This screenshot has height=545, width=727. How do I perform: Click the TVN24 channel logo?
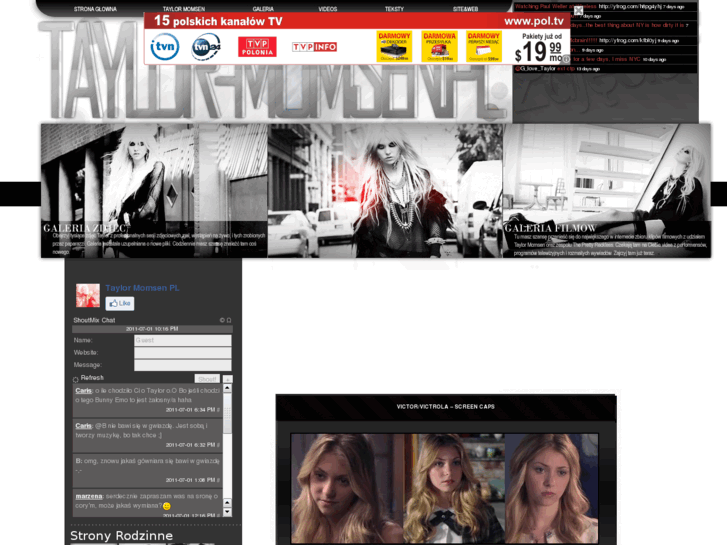206,46
